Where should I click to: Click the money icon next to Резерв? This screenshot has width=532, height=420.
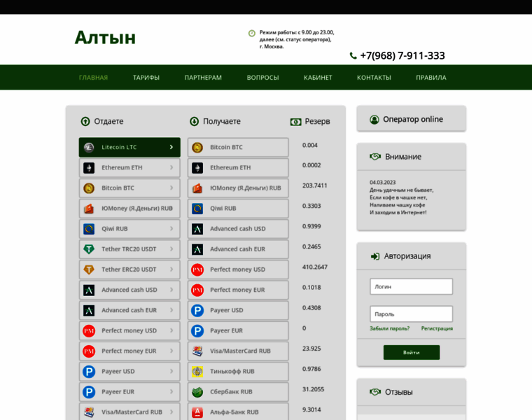(x=296, y=122)
